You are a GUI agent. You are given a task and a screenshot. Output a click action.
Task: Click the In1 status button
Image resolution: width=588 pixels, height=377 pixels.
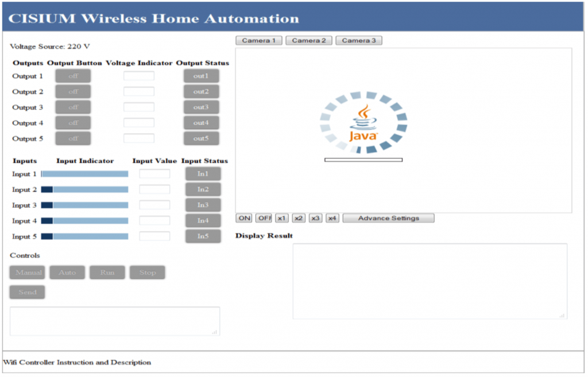pyautogui.click(x=203, y=174)
